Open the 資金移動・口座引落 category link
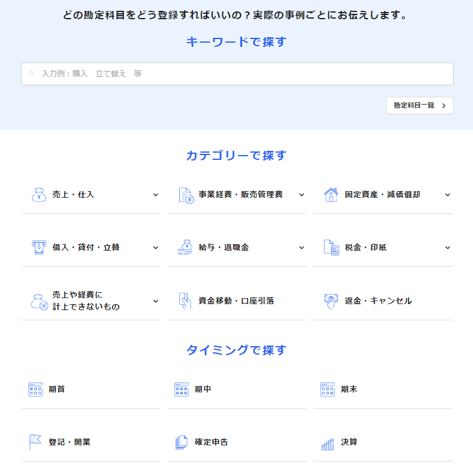Screen dimensions: 473x476 pos(237,301)
